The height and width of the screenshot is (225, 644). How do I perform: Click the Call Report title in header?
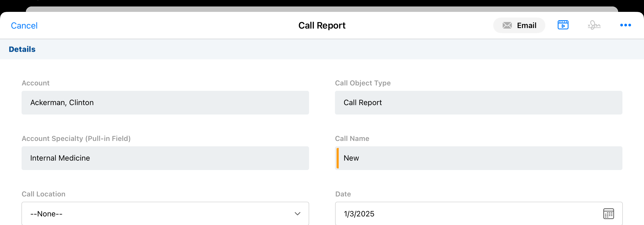coord(322,26)
